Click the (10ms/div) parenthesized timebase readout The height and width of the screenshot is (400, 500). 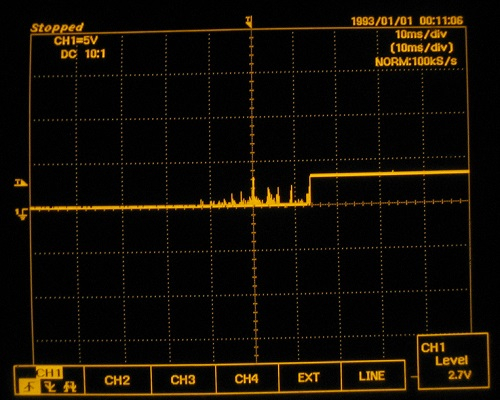422,48
